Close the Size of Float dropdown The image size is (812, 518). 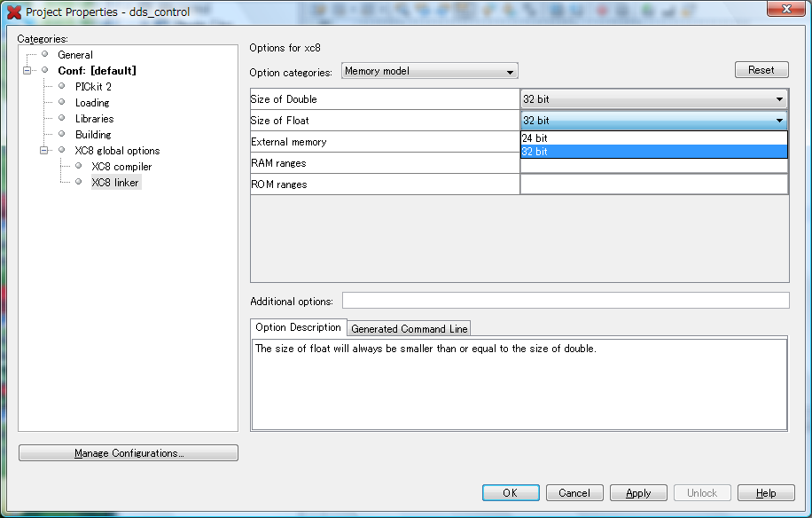click(x=654, y=120)
